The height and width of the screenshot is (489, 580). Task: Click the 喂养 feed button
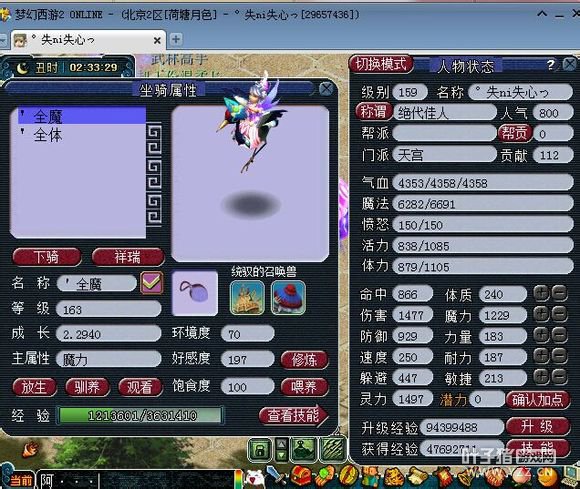(304, 387)
